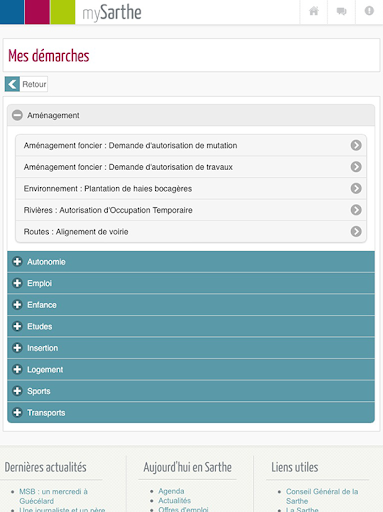
Task: Follow the Agenda link
Action: pyautogui.click(x=171, y=491)
